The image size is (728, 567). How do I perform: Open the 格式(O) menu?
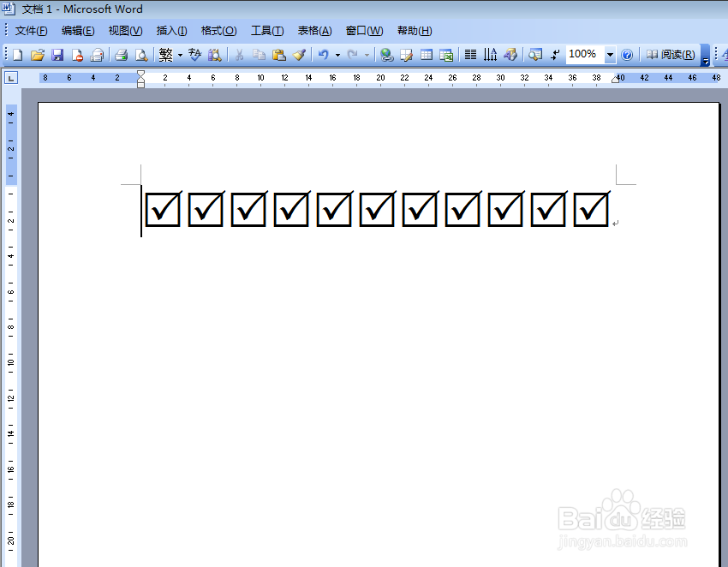coord(218,31)
